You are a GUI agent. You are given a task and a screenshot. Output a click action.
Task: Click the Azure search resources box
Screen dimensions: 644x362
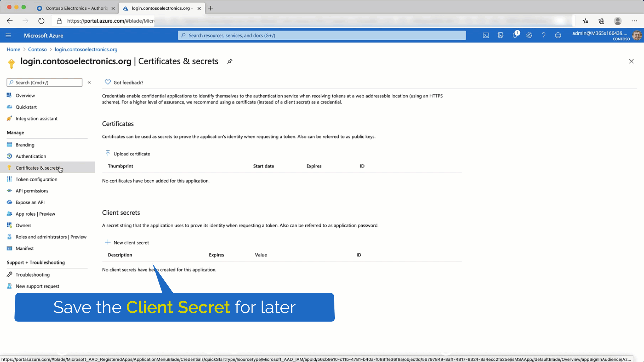pos(322,36)
